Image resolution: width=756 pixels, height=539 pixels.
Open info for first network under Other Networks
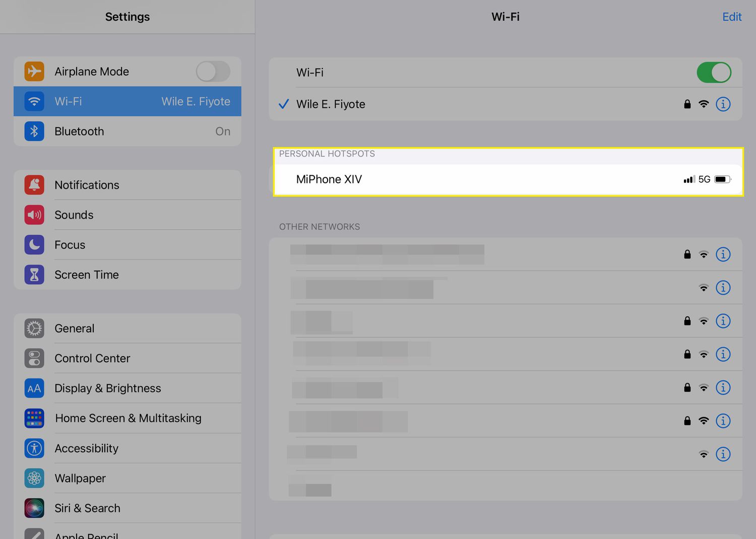(x=723, y=254)
